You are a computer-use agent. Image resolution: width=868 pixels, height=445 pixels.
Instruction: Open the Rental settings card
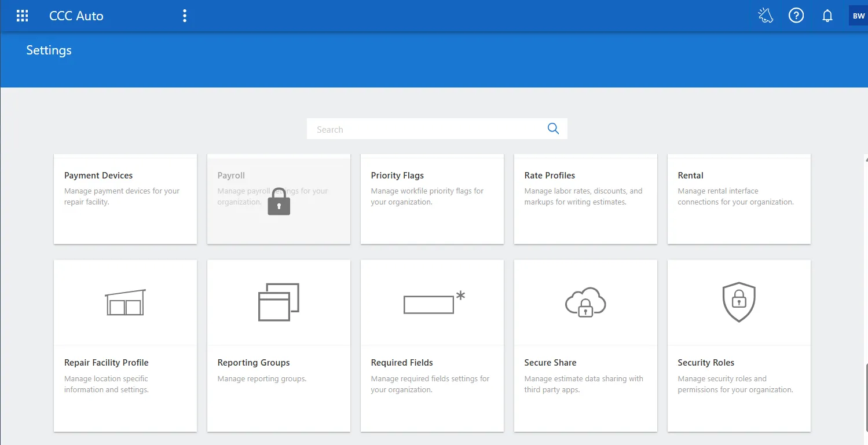739,199
